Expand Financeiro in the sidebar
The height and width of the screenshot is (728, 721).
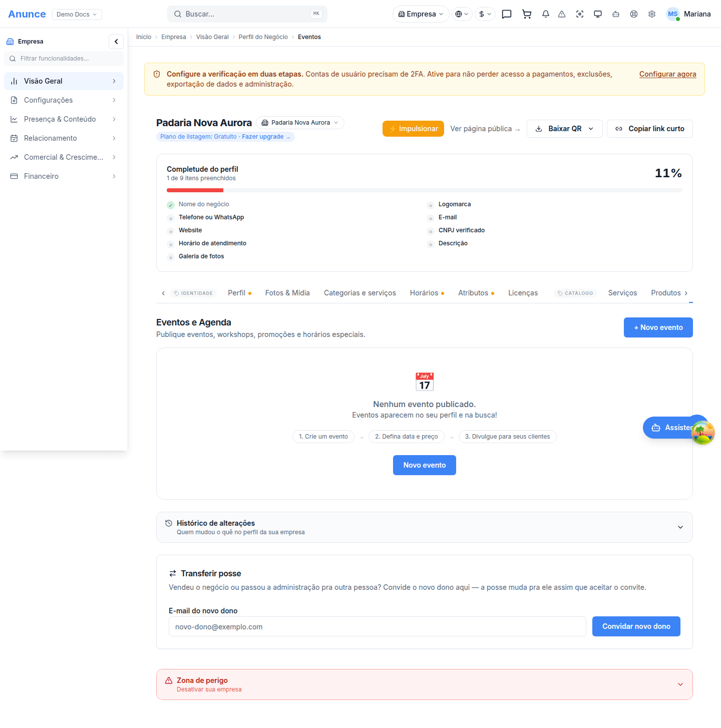(64, 176)
